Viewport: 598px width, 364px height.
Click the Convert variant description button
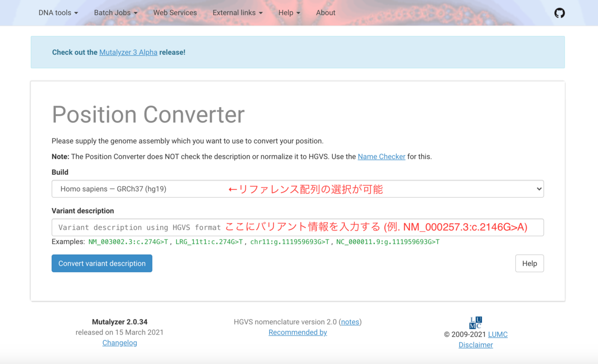[102, 263]
